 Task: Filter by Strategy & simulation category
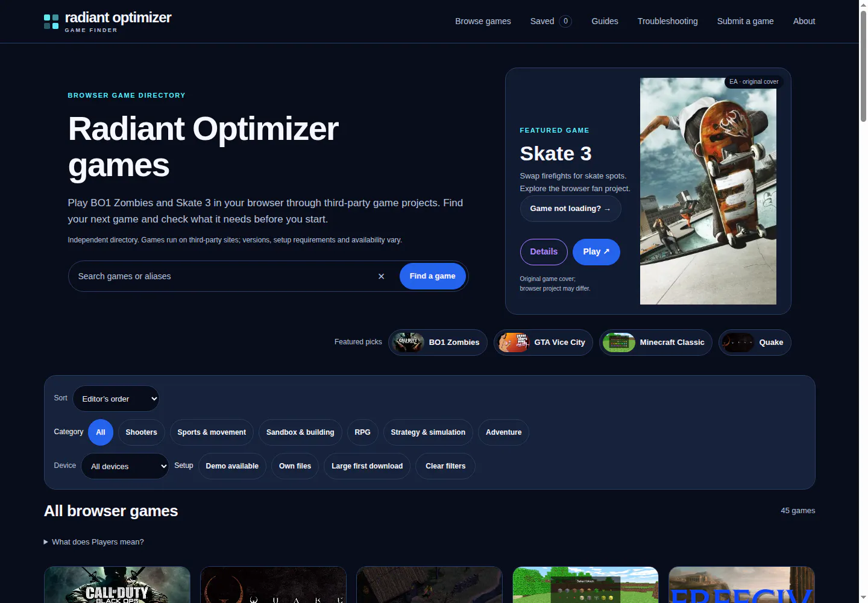428,432
